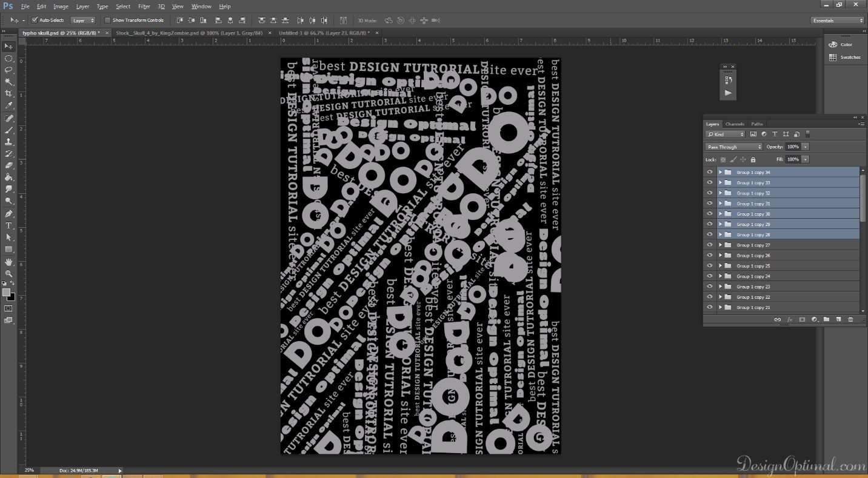This screenshot has width=868, height=478.
Task: Filter for adjustment layers
Action: click(x=764, y=134)
